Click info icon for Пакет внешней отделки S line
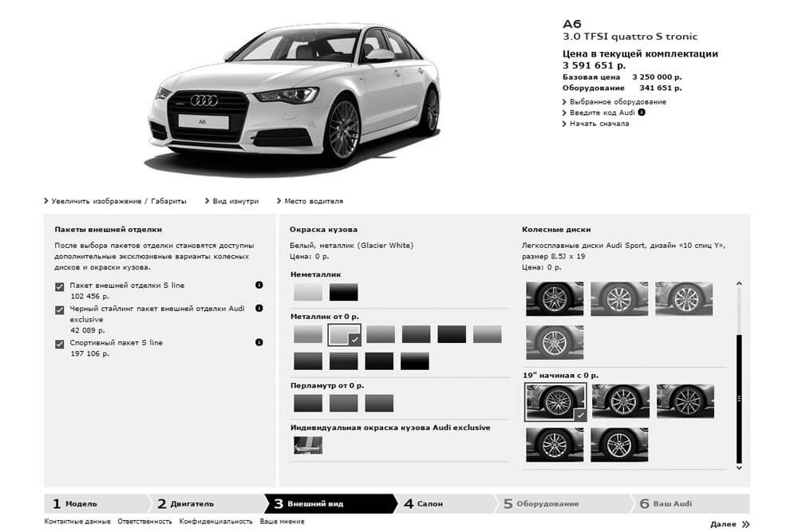 (x=259, y=286)
